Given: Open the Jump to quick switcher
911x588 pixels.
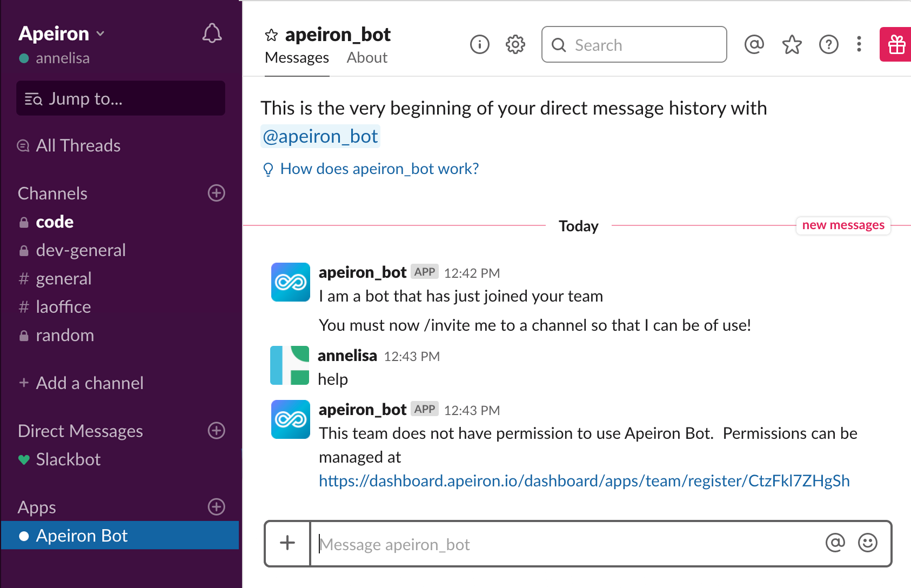Looking at the screenshot, I should 120,98.
